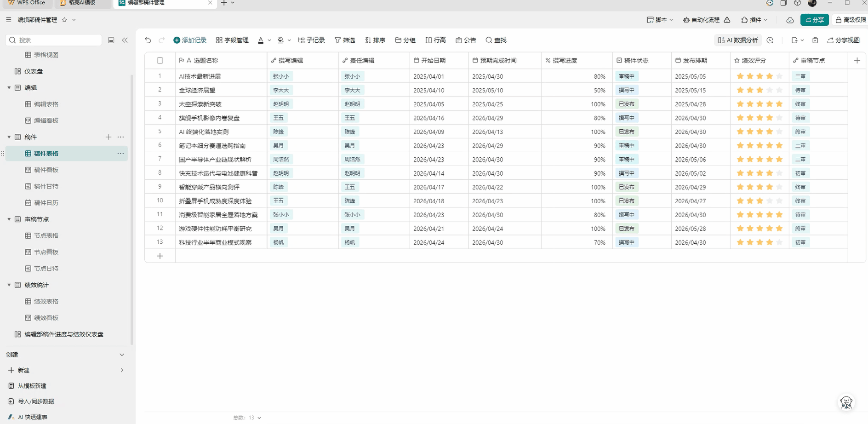Open the 脚本 dropdown menu

[660, 20]
